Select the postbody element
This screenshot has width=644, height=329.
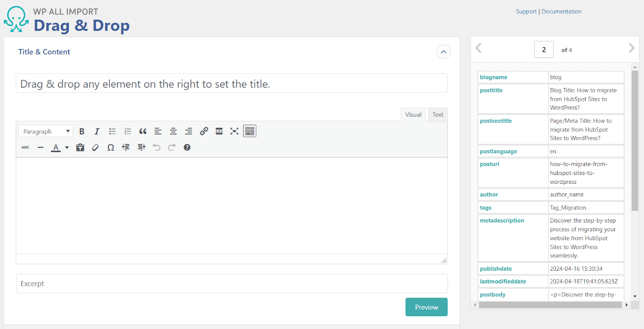tap(493, 295)
